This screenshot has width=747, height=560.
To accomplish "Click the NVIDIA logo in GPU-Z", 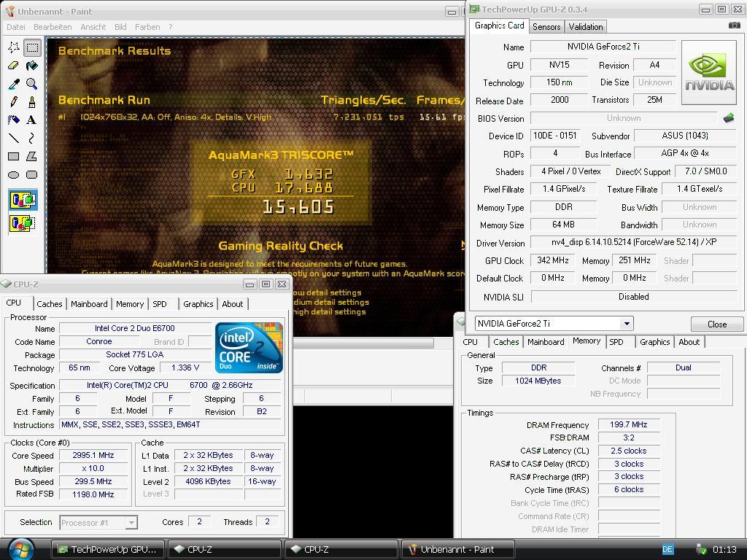I will click(709, 72).
